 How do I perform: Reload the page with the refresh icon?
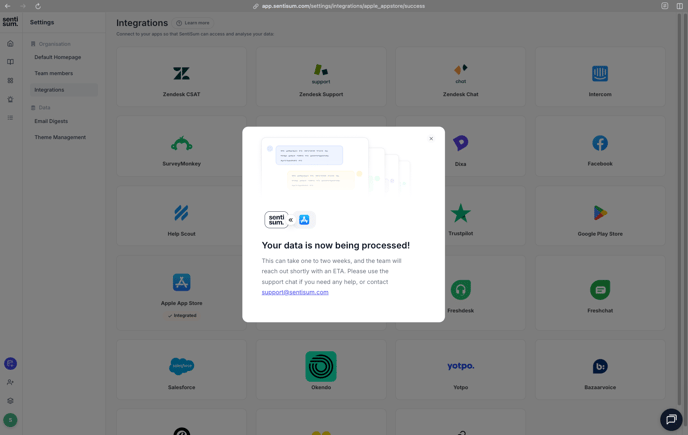[38, 6]
